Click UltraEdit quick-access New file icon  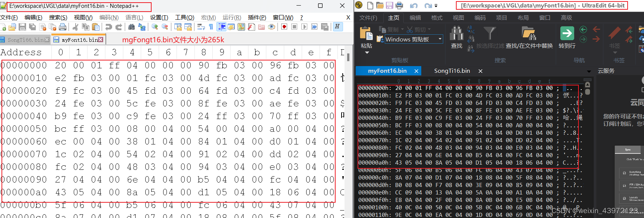click(x=370, y=5)
